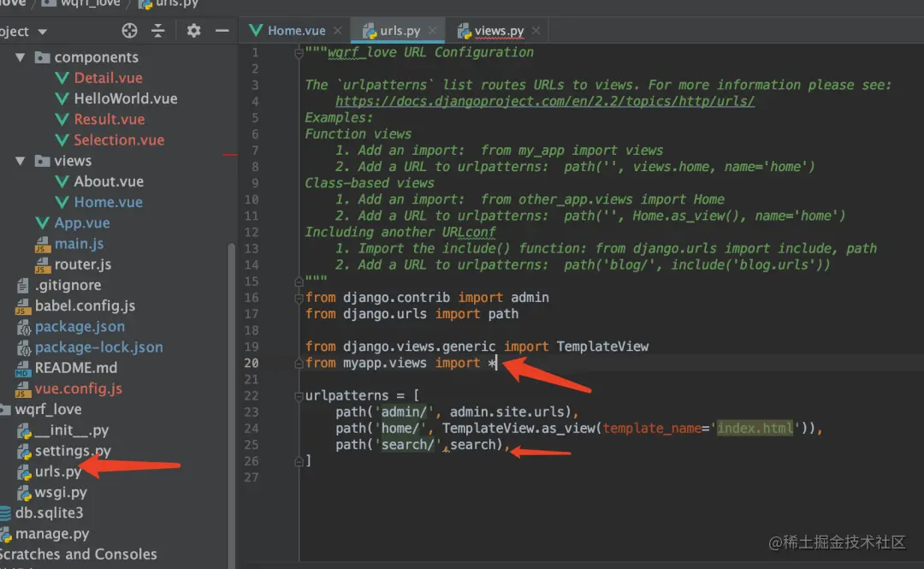Hide the project panel with minus icon
The image size is (924, 569).
tap(222, 31)
